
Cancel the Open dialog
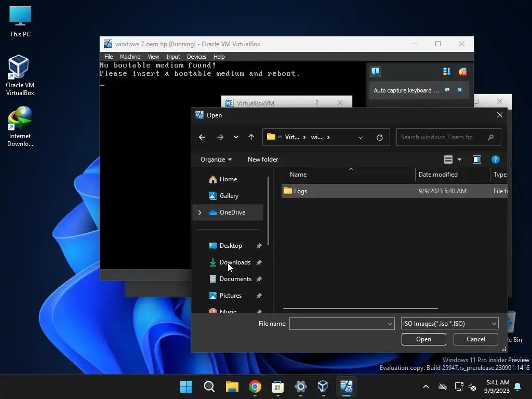(x=476, y=339)
